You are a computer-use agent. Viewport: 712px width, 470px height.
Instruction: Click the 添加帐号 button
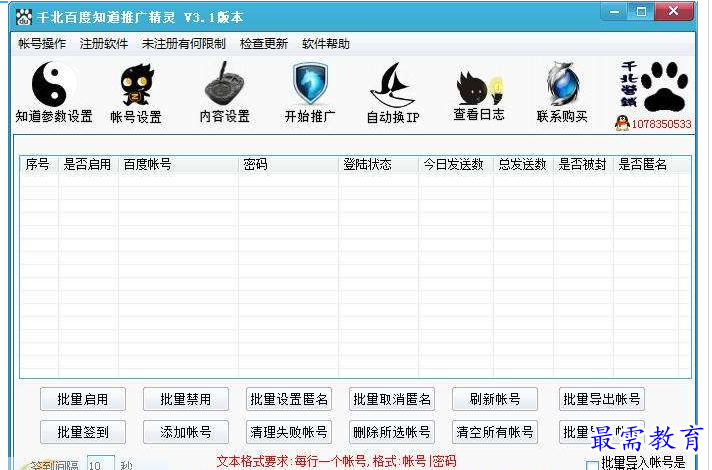coord(186,432)
